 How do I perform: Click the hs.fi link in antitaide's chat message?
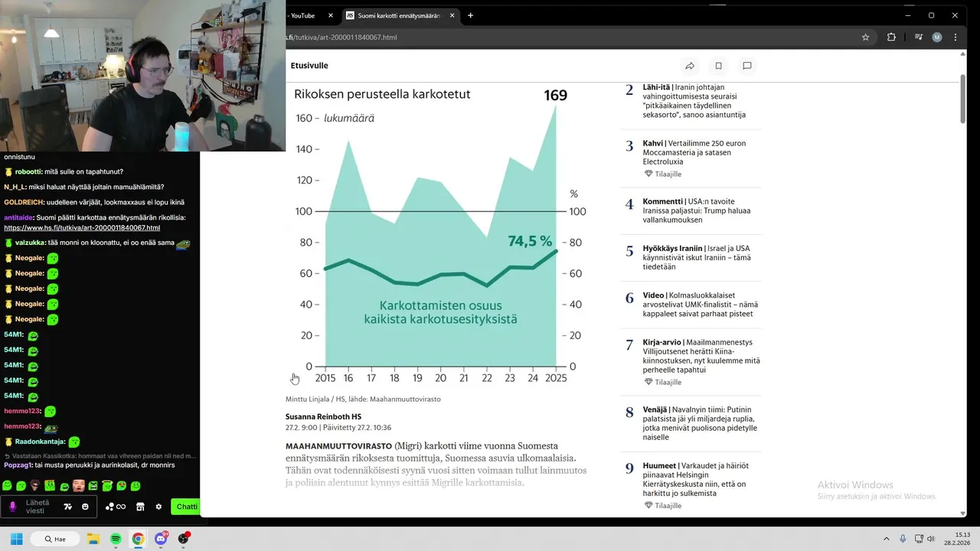[x=82, y=228]
